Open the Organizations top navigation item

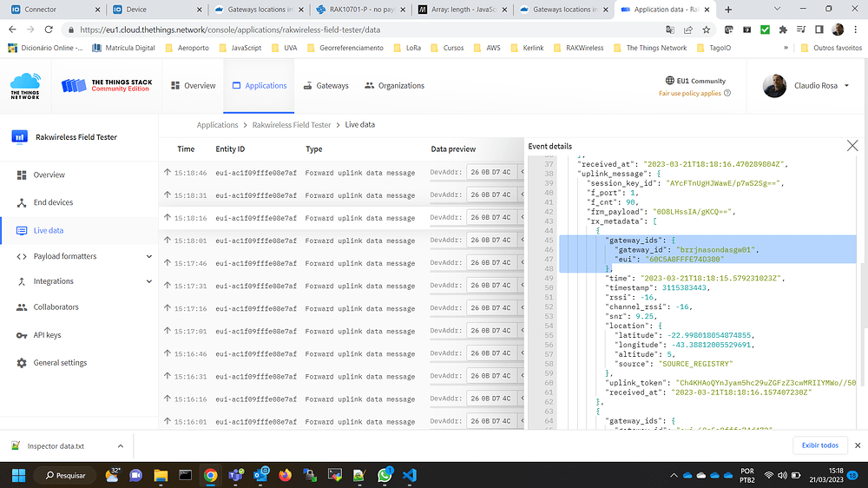(395, 86)
